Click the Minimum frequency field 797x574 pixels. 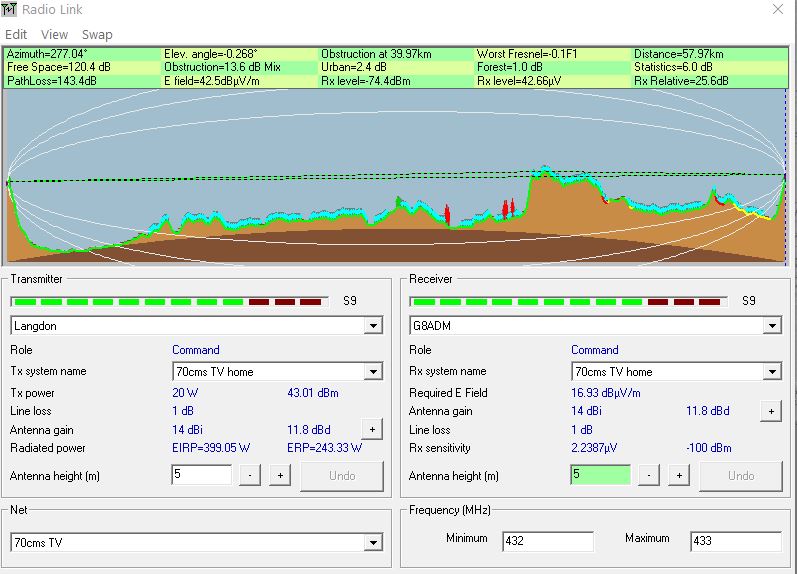[x=548, y=541]
